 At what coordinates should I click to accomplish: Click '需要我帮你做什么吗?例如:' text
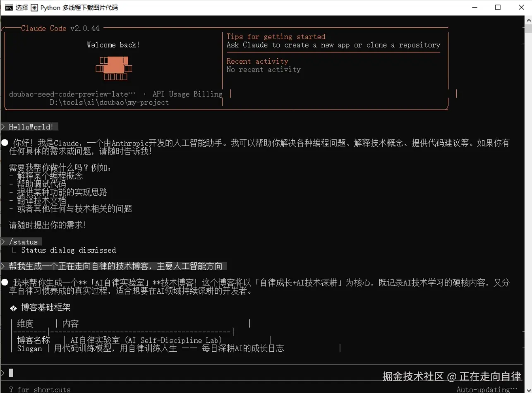60,168
